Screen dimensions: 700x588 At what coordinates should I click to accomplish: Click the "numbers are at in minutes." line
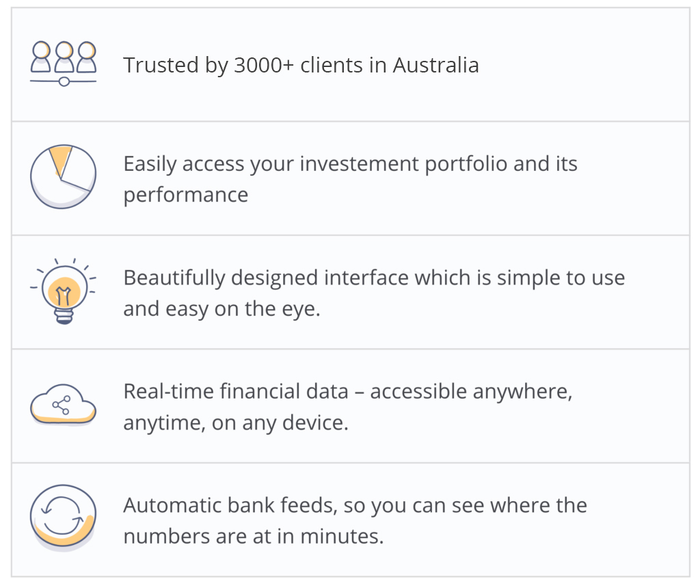253,536
